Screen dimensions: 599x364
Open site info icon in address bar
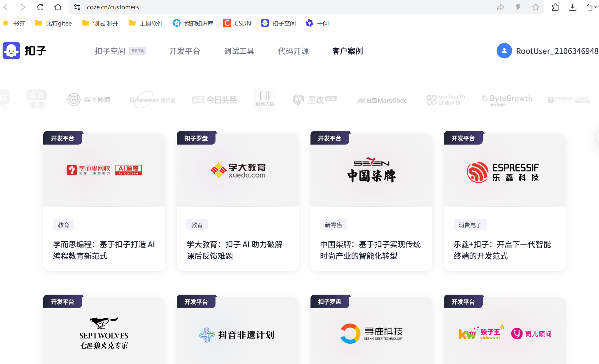click(x=77, y=7)
